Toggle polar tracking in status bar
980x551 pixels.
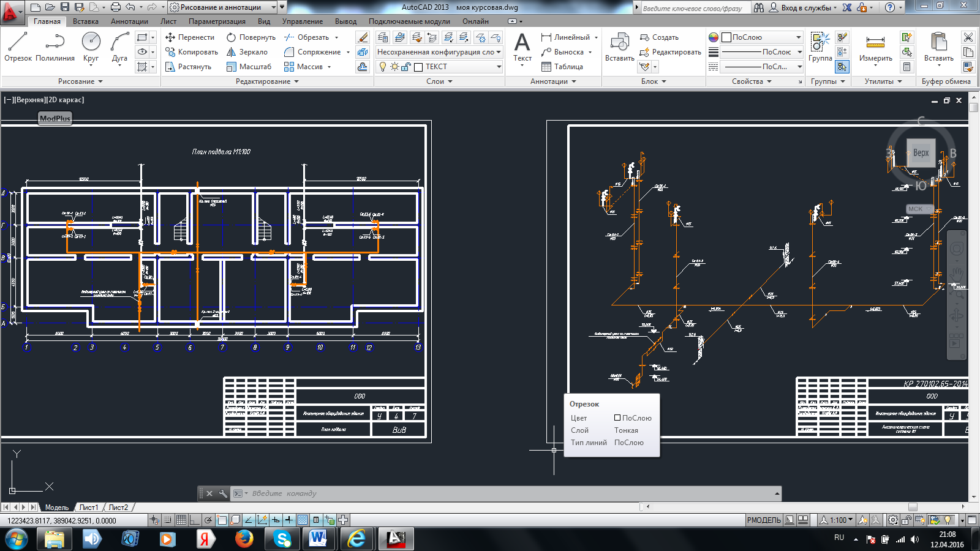(208, 520)
